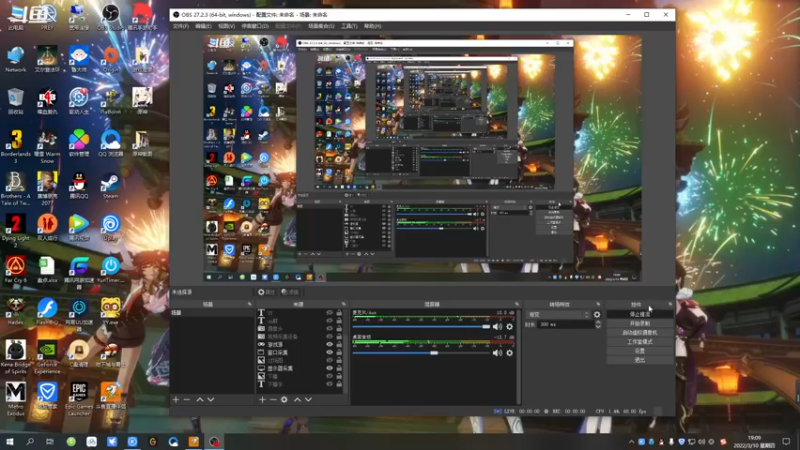Open the Origin desktop shortcut

[x=110, y=59]
